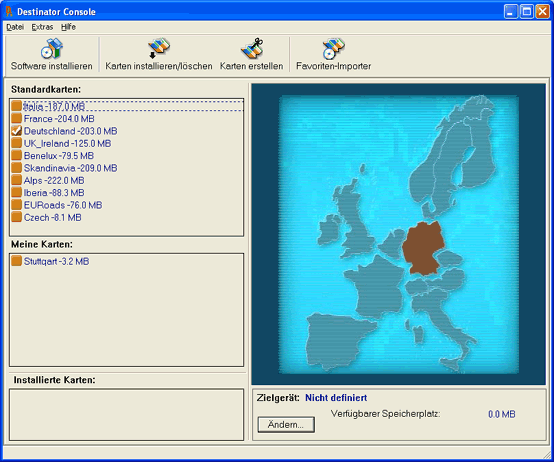Check the Skandinavia map checkbox
The height and width of the screenshot is (462, 554).
pos(16,168)
